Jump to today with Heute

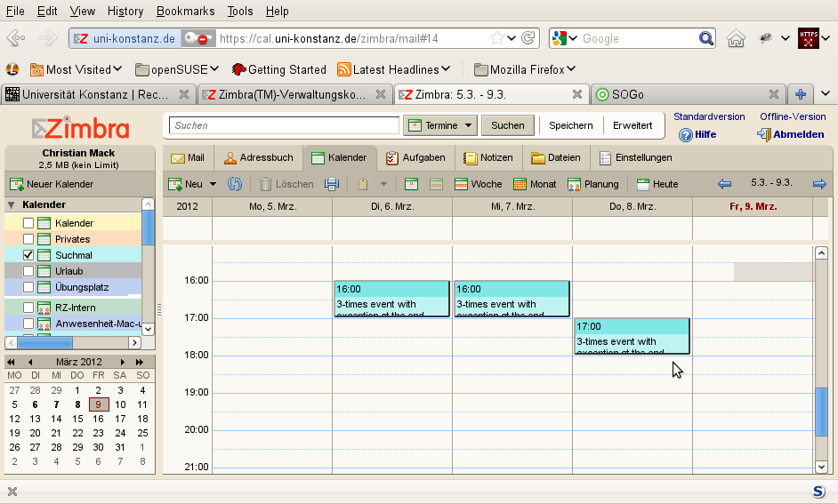[x=657, y=184]
